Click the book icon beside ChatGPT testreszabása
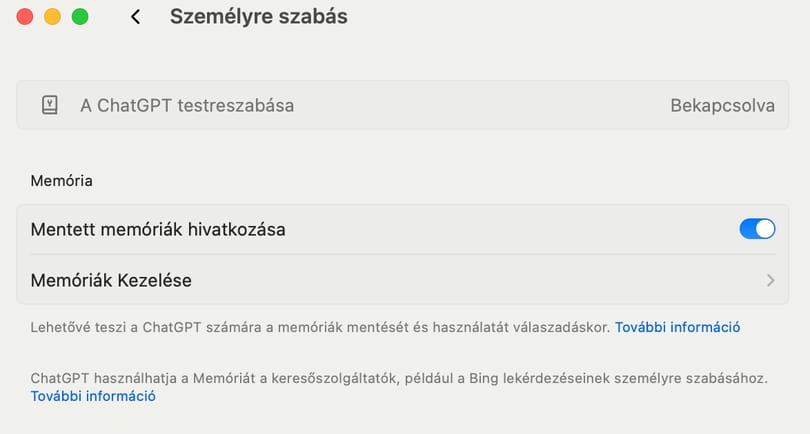This screenshot has width=810, height=434. [x=50, y=105]
